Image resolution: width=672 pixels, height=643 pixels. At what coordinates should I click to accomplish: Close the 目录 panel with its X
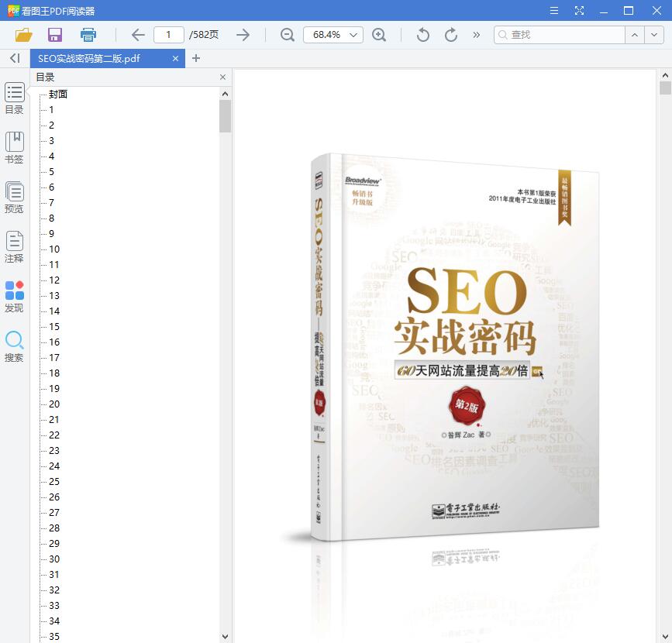click(222, 77)
